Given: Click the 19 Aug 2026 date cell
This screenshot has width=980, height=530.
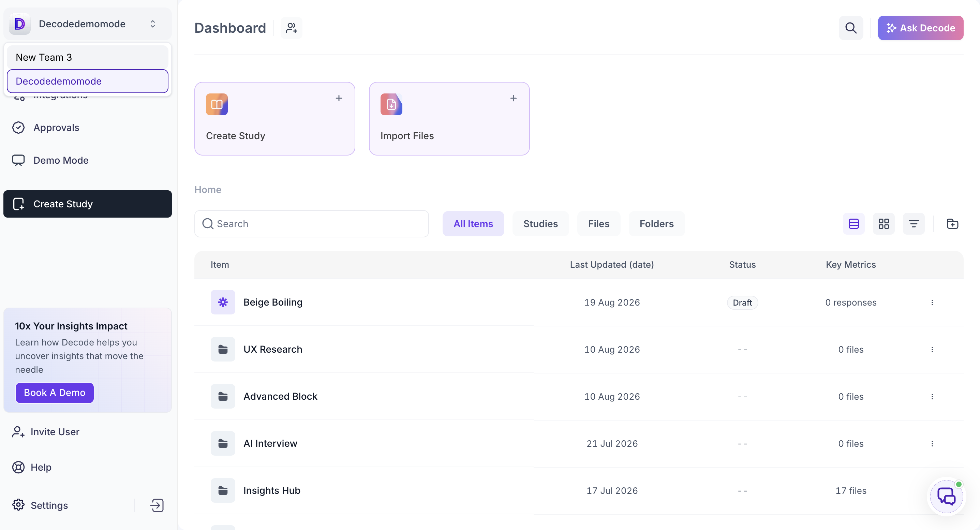Looking at the screenshot, I should [612, 303].
